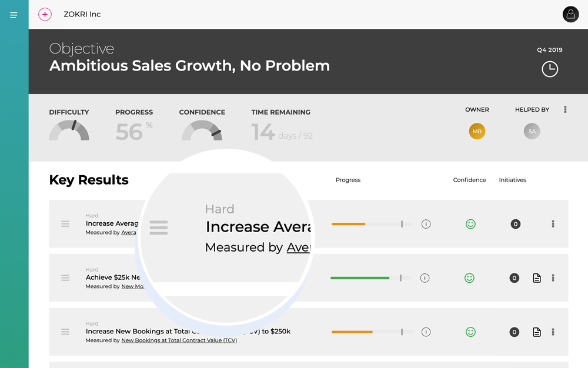This screenshot has height=368, width=588.
Task: Click initiatives count badge on first key result
Action: [515, 224]
